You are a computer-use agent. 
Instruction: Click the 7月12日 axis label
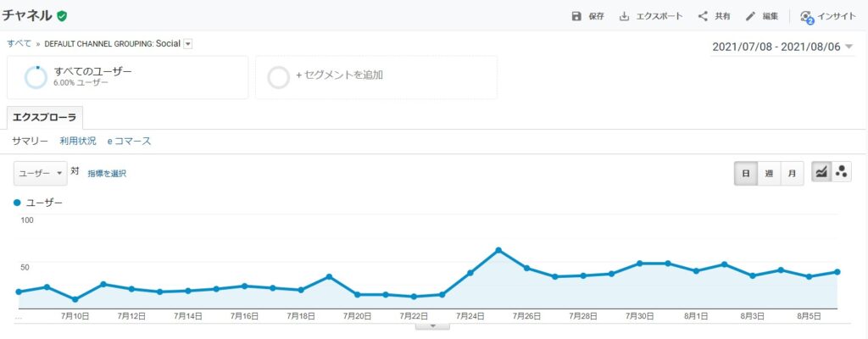point(131,316)
